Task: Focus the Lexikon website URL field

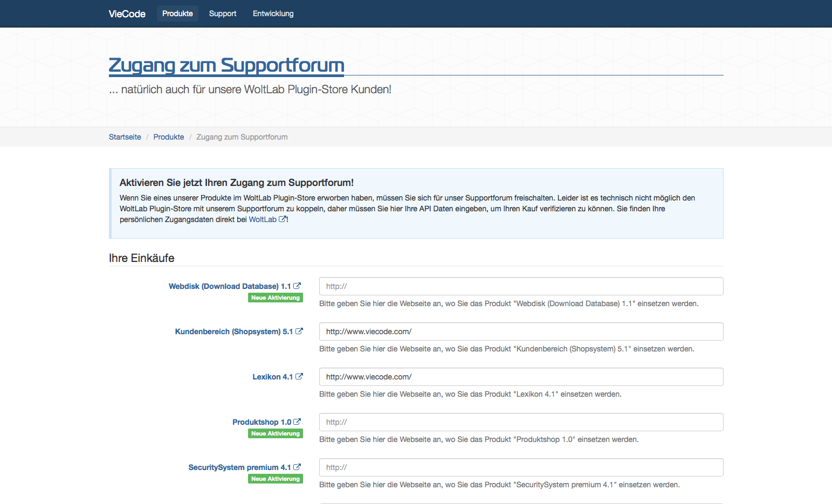Action: [521, 377]
